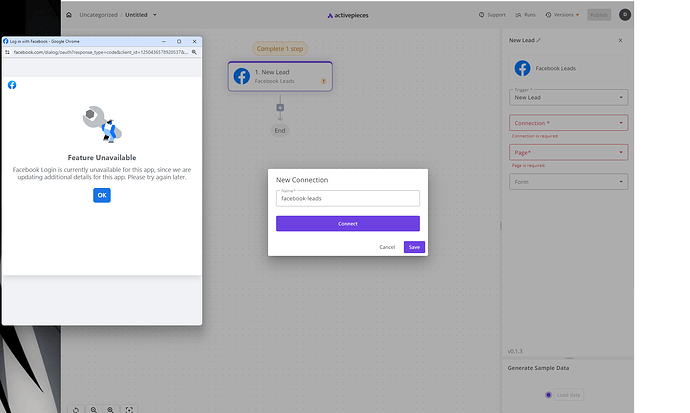Open the Trigger dropdown showing New Lead

click(x=569, y=98)
